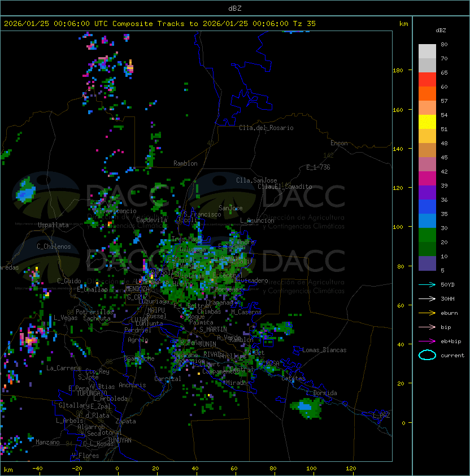
Task: Click the S_Francisco label
Action: (x=203, y=214)
